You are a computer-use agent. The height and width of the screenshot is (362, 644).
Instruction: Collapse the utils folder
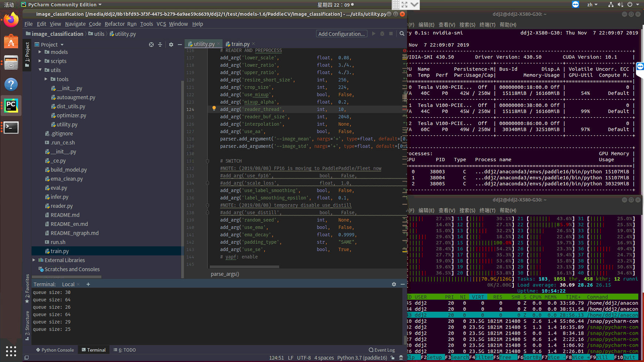coord(40,70)
